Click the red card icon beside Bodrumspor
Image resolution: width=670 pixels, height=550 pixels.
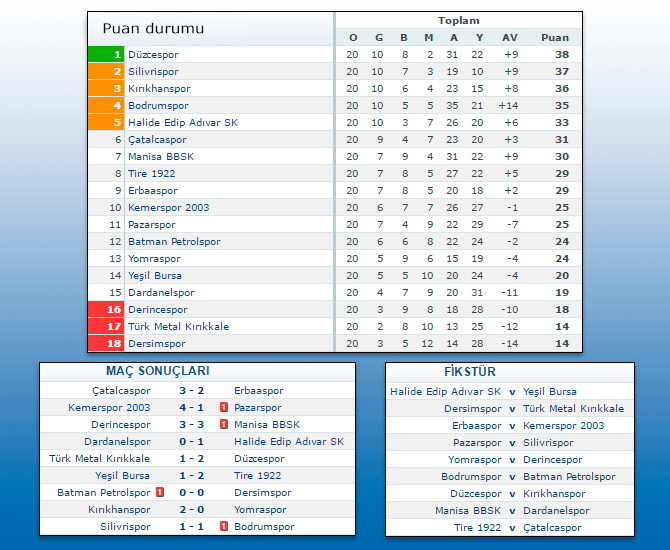tap(224, 527)
